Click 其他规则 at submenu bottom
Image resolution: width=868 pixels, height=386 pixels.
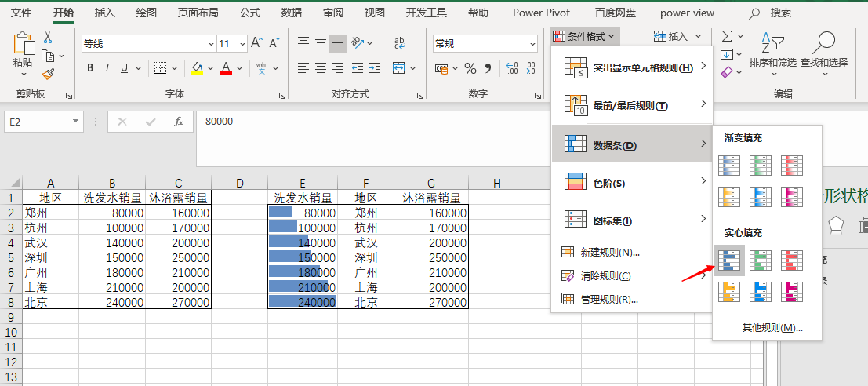772,328
